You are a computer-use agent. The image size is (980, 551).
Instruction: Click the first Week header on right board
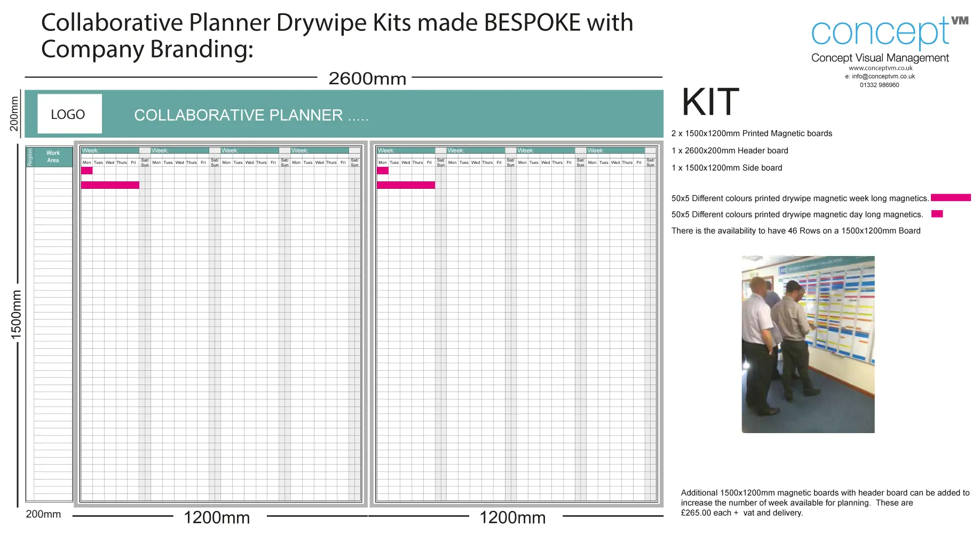coord(406,151)
